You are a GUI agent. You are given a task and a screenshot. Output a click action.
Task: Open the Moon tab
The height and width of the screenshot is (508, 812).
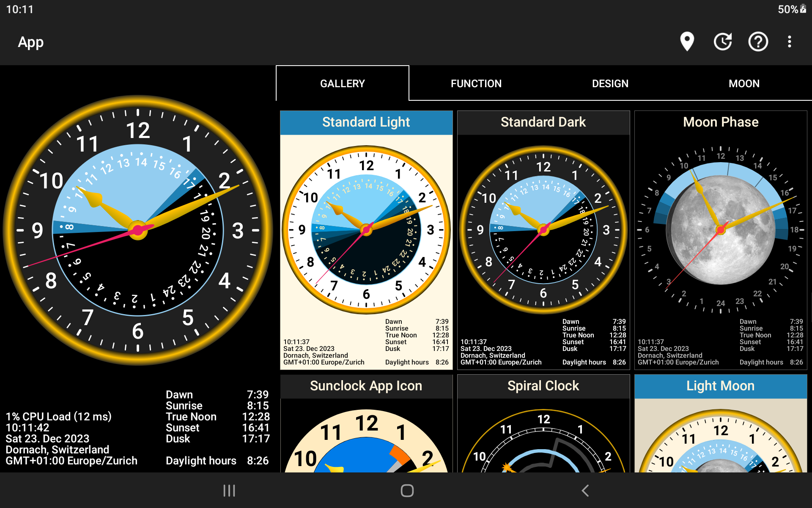[x=744, y=83]
